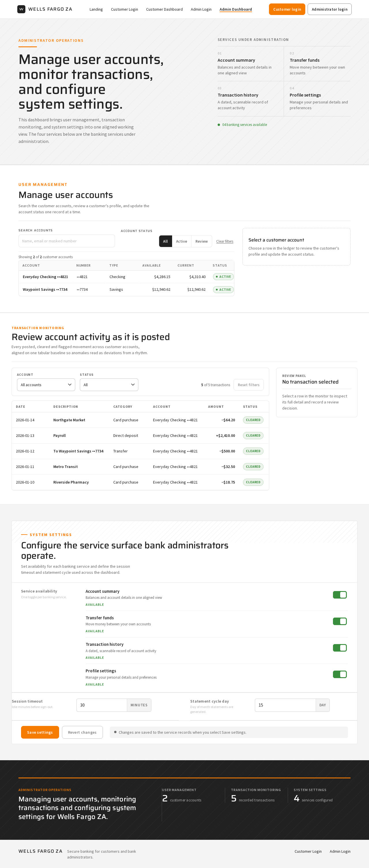Focus the Search accounts input field
Viewport: 369px width, 868px height.
67,241
